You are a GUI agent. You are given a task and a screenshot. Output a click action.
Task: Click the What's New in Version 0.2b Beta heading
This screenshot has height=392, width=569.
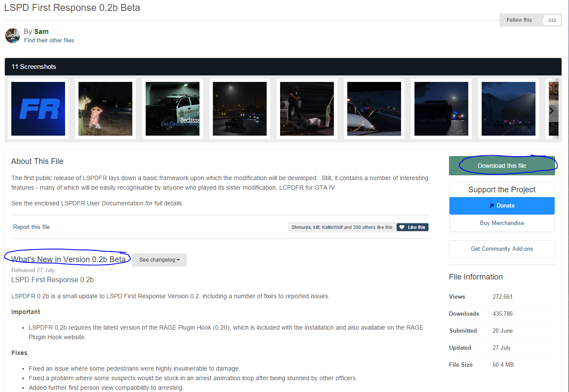click(x=69, y=259)
